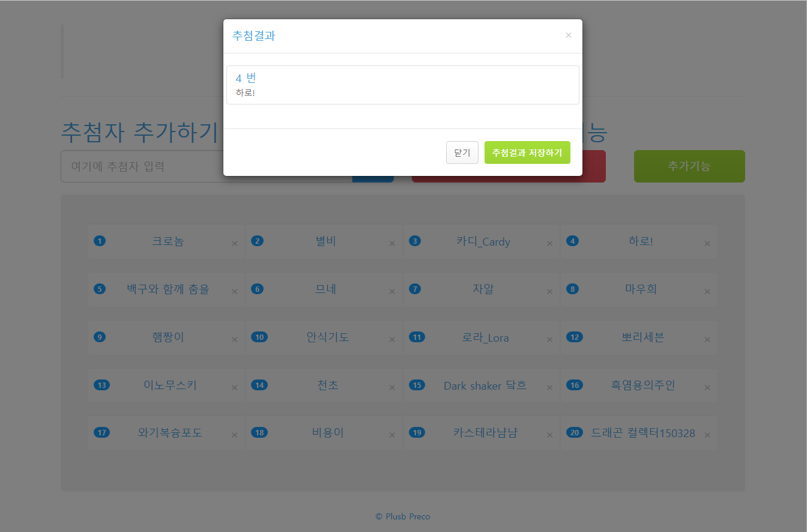Click the number 17 badge of 와기복슝포도
The image size is (807, 532).
point(102,433)
